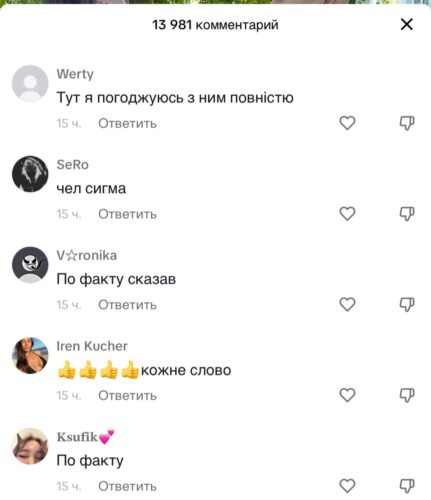Screen dimensions: 431x500
Task: Reply to SeRo via Ответить
Action: tap(127, 214)
